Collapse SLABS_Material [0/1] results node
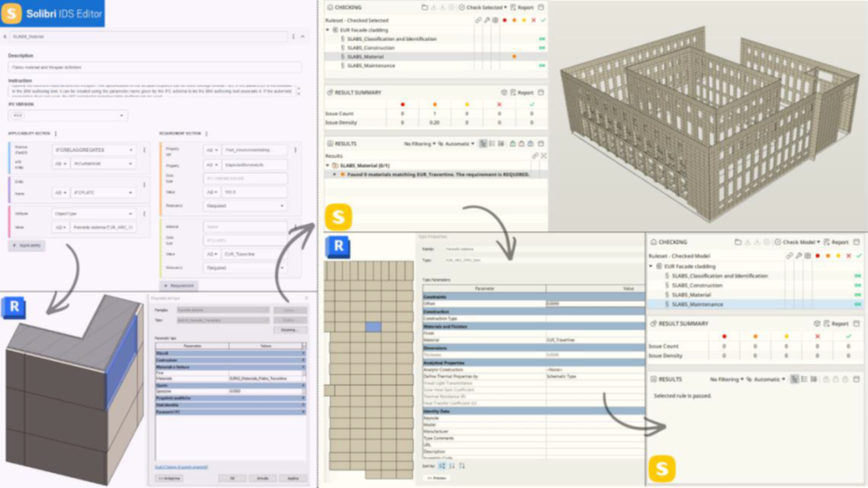 pos(328,166)
